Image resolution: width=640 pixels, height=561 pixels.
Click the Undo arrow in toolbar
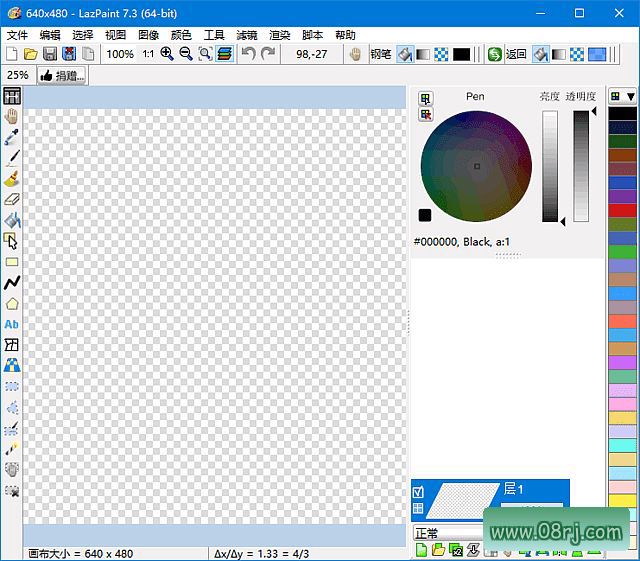point(248,54)
